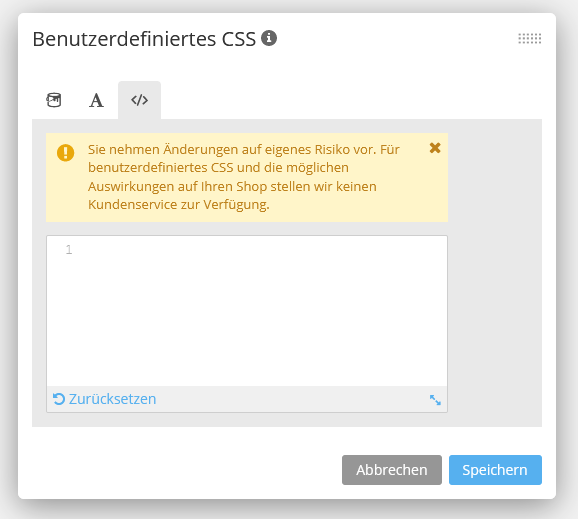
Task: Click the gray panel area right of editor
Action: click(x=495, y=273)
